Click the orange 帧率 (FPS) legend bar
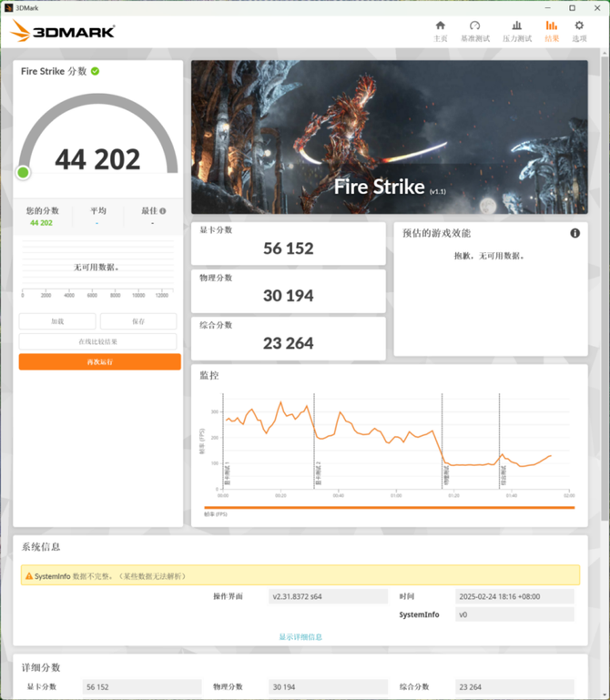Viewport: 610px width, 700px height. click(x=390, y=508)
